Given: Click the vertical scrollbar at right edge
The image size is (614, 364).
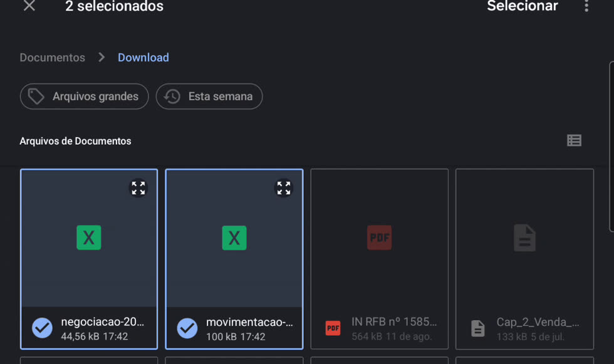Looking at the screenshot, I should [611, 147].
